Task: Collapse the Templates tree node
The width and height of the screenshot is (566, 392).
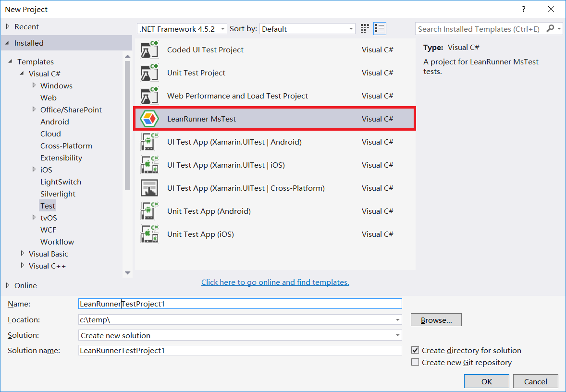Action: pos(10,61)
